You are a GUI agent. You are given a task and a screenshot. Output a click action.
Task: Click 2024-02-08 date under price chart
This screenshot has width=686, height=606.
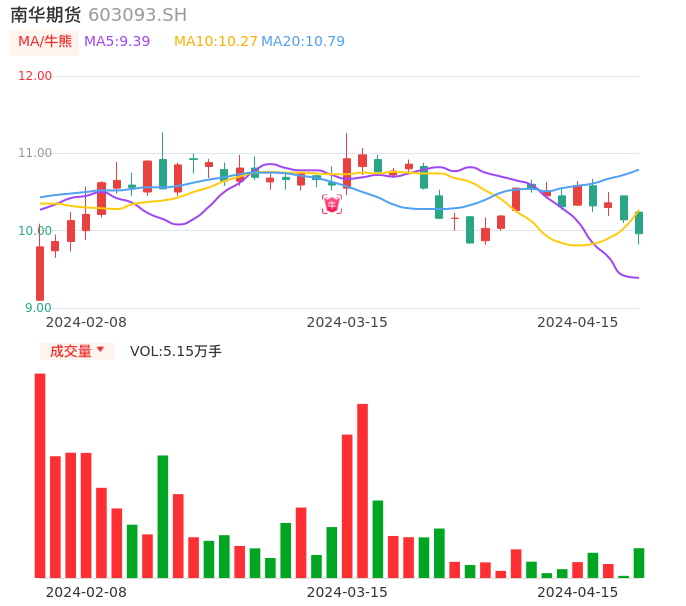(x=86, y=322)
